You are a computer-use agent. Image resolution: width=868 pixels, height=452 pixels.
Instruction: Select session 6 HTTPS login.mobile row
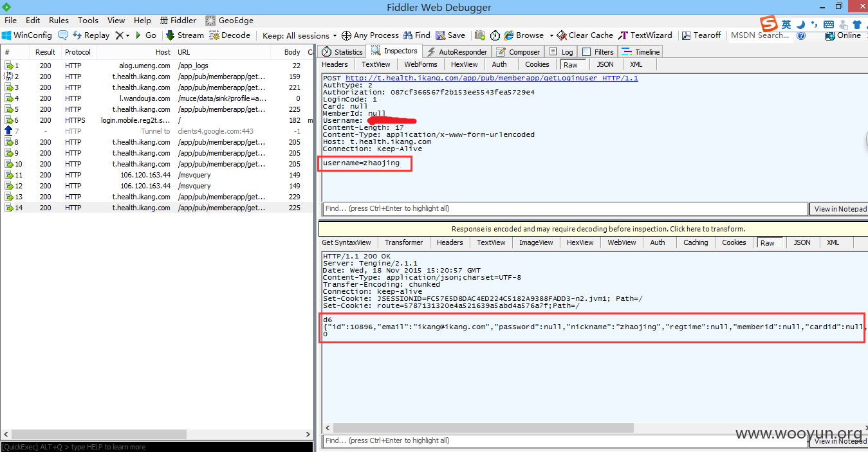pos(157,120)
